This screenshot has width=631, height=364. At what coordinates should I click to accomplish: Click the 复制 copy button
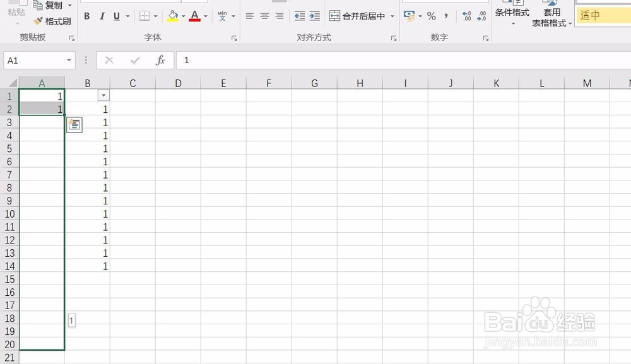tap(48, 5)
